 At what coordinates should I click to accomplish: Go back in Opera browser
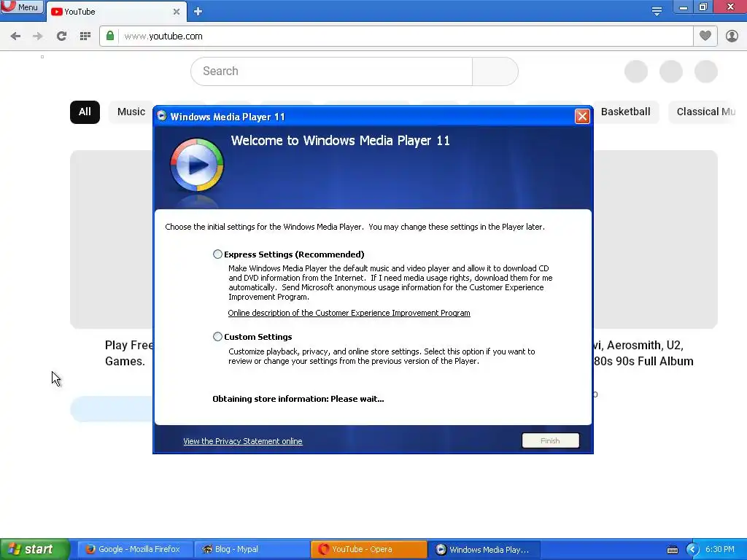[15, 36]
